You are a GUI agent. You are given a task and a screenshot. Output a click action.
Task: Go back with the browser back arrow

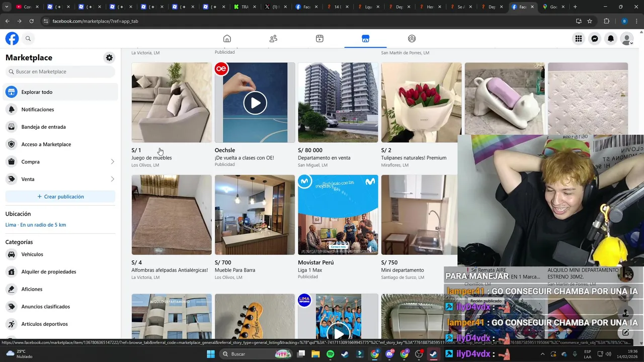click(7, 21)
